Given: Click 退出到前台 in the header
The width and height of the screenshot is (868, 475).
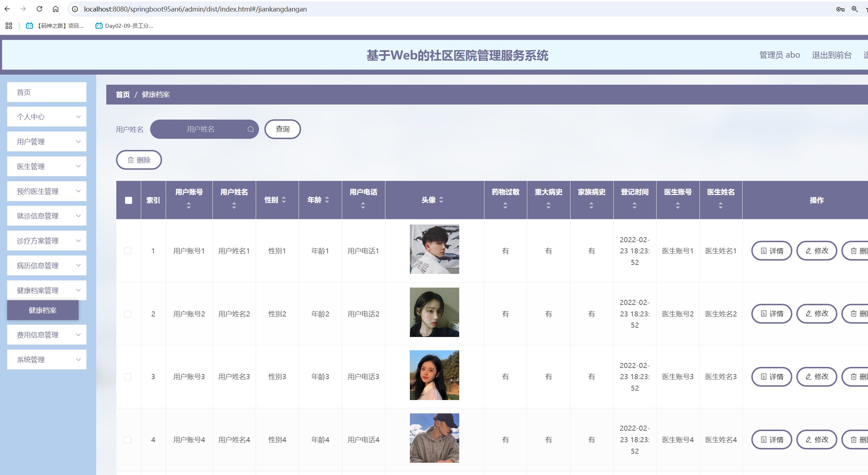Looking at the screenshot, I should pyautogui.click(x=832, y=55).
